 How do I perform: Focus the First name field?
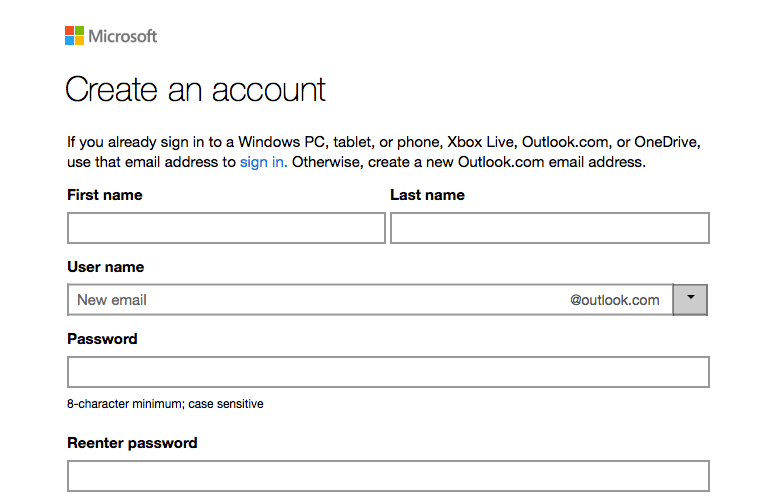(x=227, y=228)
